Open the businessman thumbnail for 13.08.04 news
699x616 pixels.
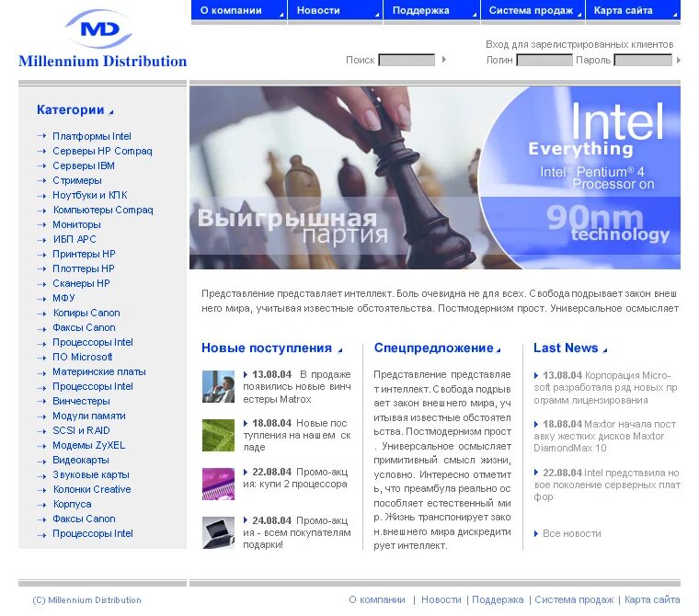(218, 386)
